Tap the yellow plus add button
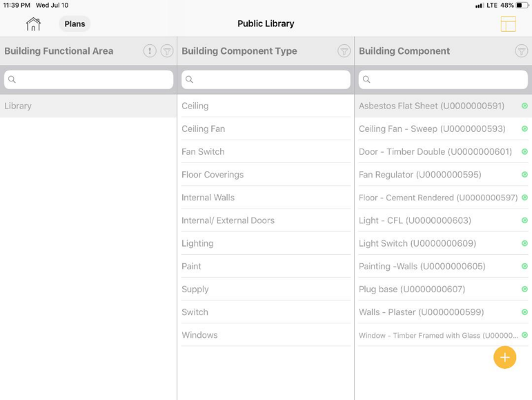The image size is (532, 400). click(x=504, y=357)
